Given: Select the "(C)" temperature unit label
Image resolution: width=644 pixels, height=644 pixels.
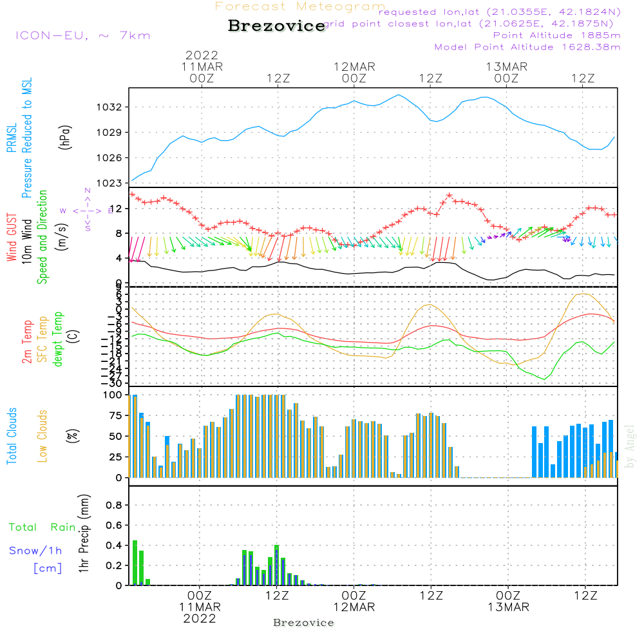Looking at the screenshot, I should point(73,336).
